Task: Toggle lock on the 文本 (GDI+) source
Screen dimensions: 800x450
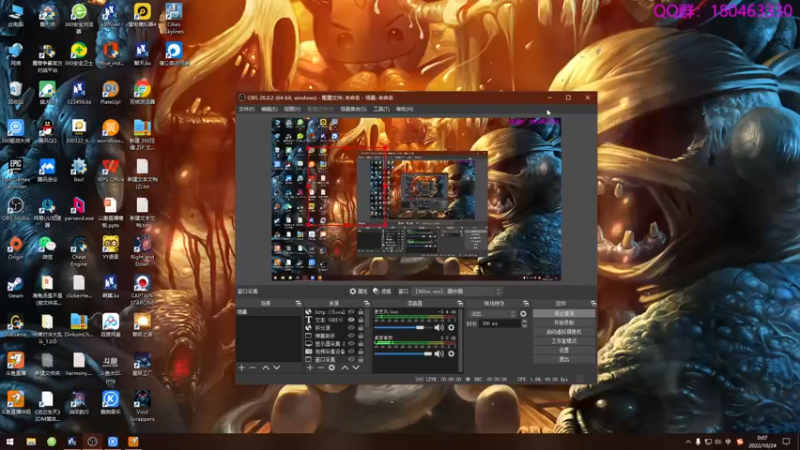Action: coord(361,320)
